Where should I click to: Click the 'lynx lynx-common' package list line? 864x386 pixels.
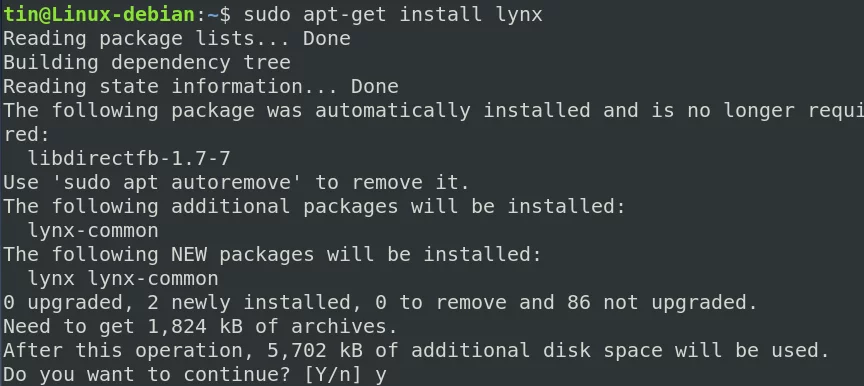tap(123, 279)
